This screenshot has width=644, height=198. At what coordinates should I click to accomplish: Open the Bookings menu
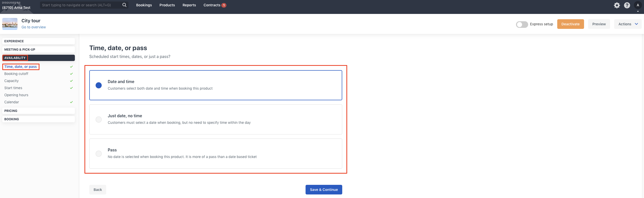(144, 5)
